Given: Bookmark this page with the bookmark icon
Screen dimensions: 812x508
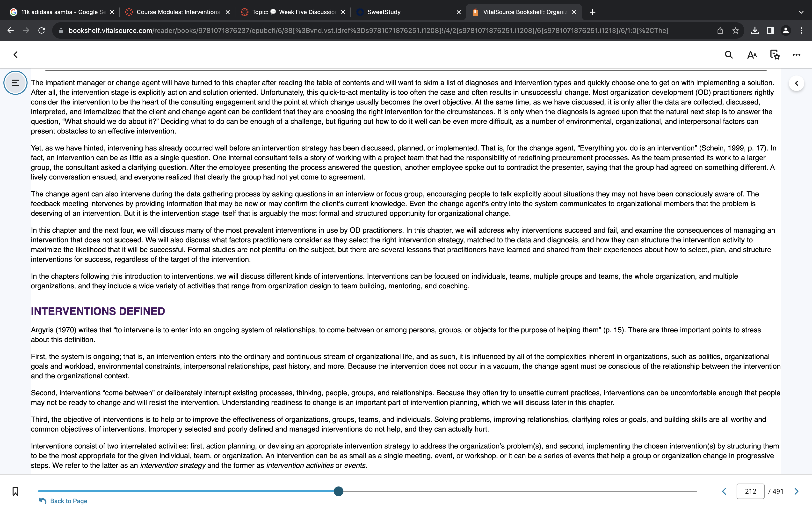Looking at the screenshot, I should point(15,491).
